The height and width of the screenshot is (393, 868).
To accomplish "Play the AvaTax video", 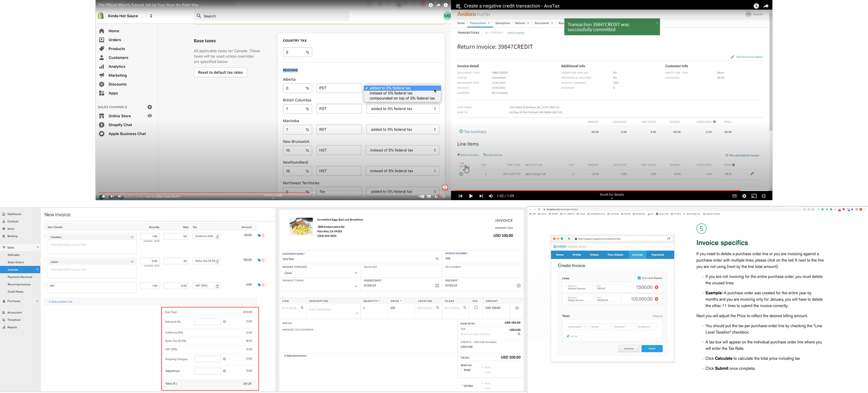I will [471, 196].
